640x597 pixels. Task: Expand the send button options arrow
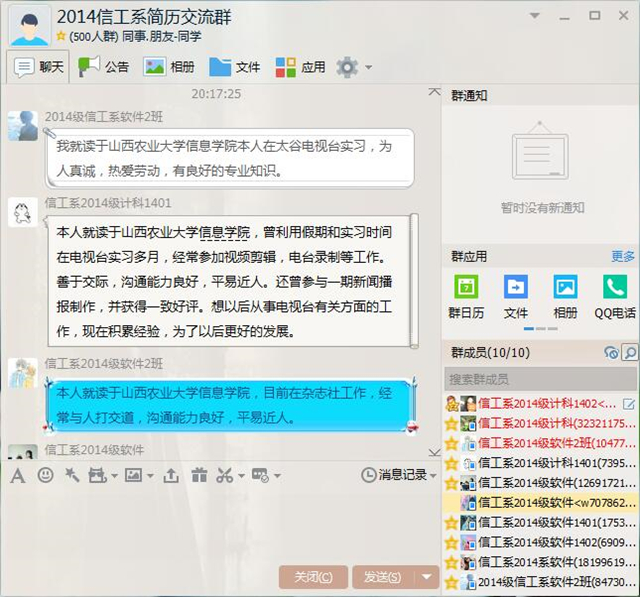427,577
